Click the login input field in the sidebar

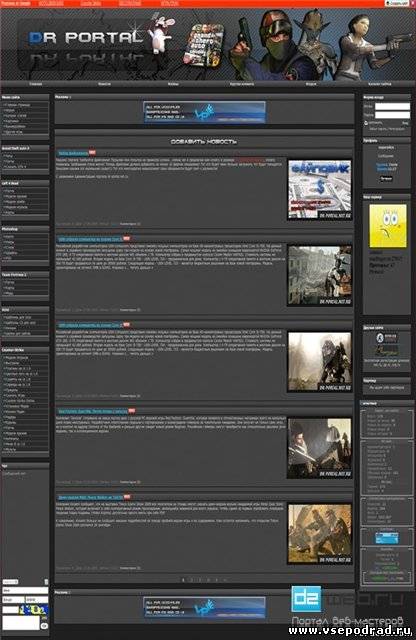[392, 106]
